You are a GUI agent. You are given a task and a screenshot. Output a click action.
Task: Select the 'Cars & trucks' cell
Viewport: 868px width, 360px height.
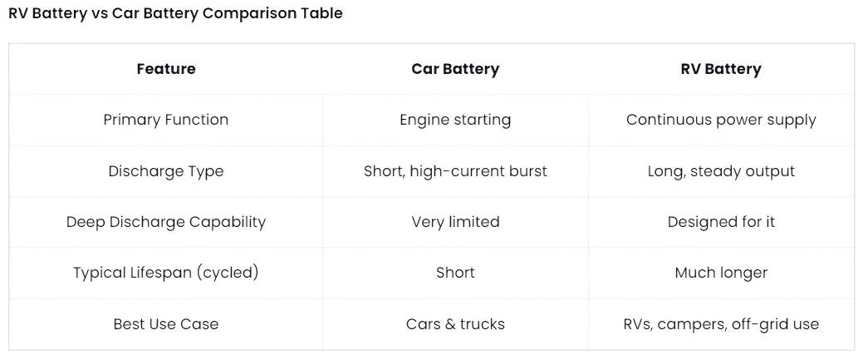coord(455,324)
